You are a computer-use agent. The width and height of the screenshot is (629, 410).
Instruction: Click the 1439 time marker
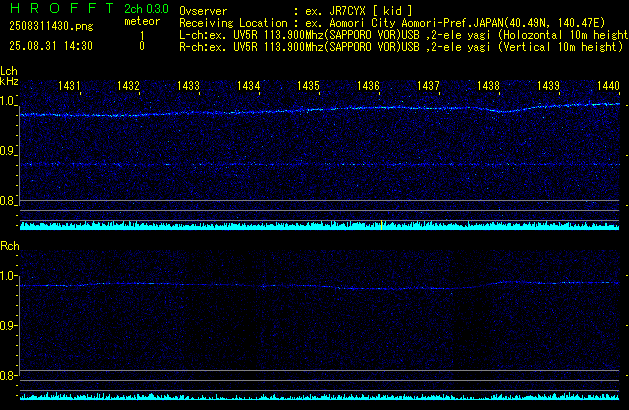548,86
